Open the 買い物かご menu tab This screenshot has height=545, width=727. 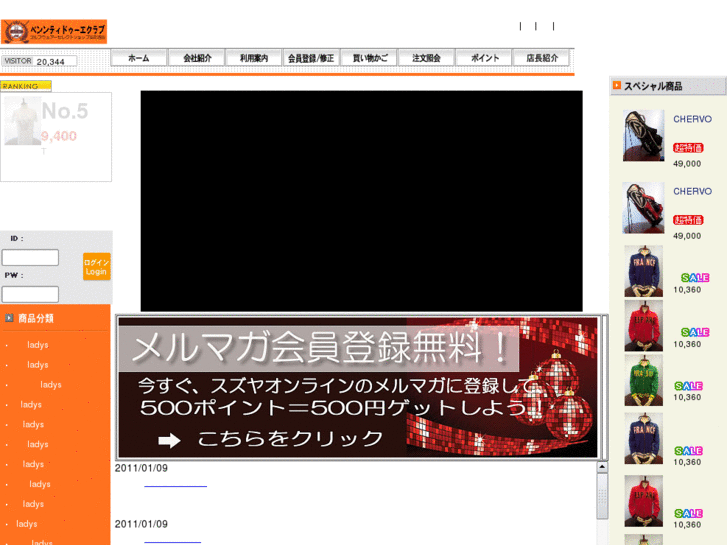370,58
